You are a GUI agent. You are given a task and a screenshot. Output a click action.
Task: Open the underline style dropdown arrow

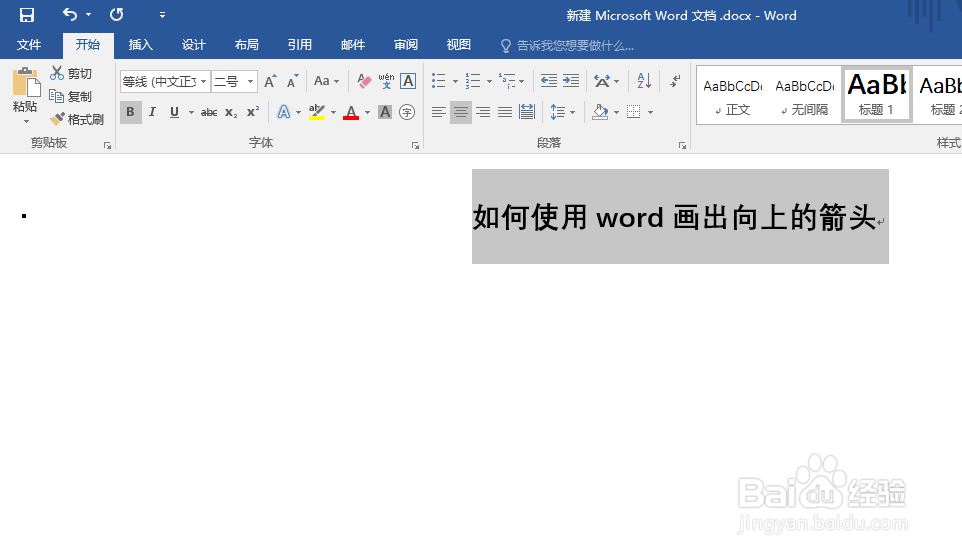click(x=191, y=112)
